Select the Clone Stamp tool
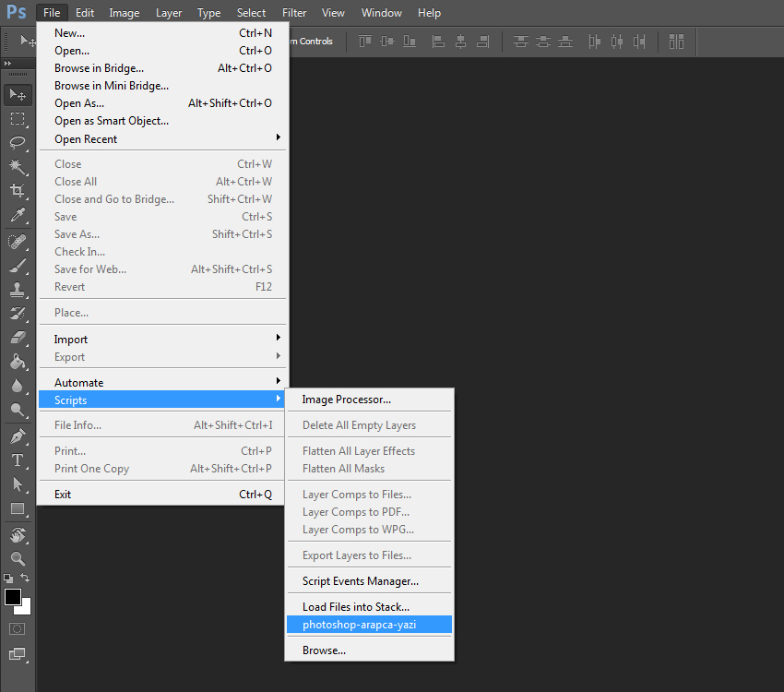784x692 pixels. click(18, 290)
